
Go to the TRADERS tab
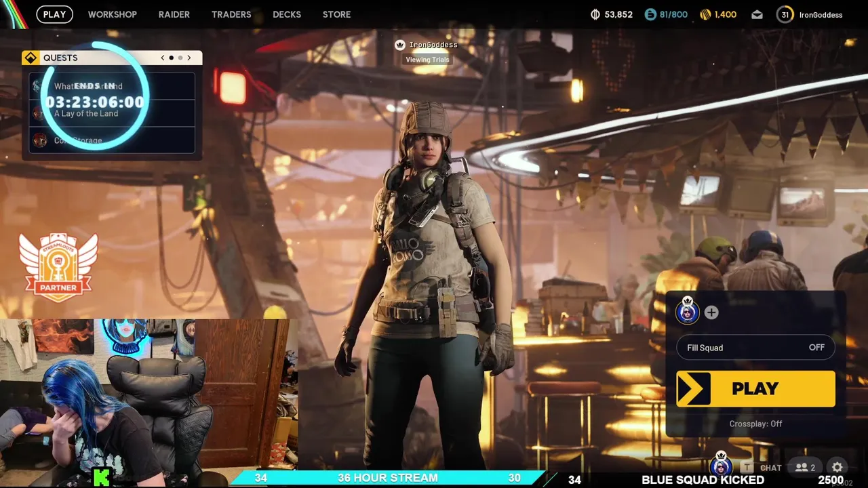231,14
